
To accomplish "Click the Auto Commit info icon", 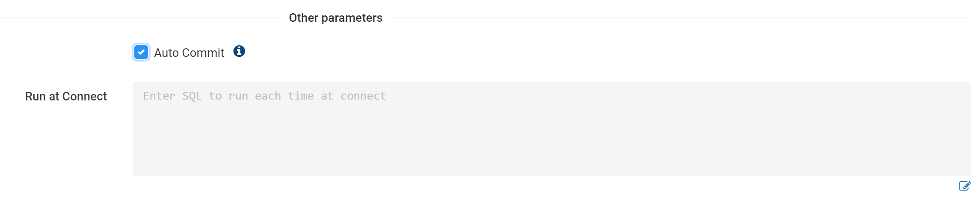I will click(239, 51).
